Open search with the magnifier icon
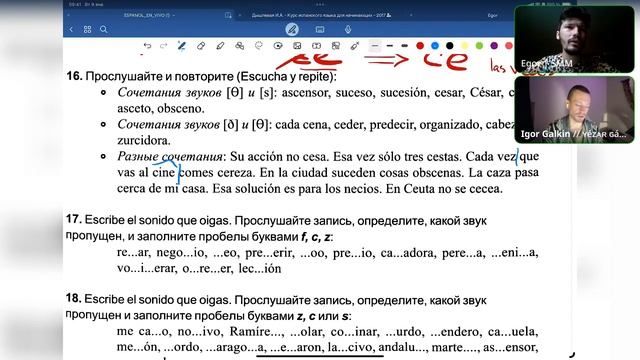The height and width of the screenshot is (360, 640). point(104,29)
